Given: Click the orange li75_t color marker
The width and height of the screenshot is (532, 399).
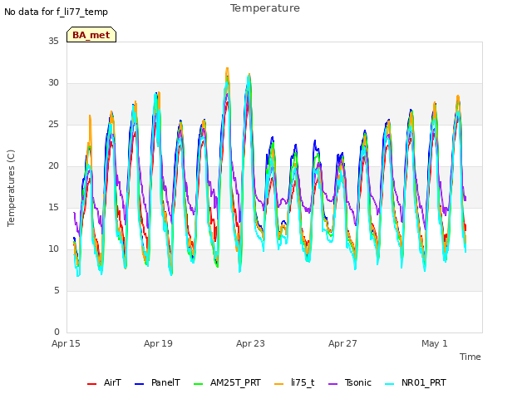Looking at the screenshot, I should click(x=279, y=384).
